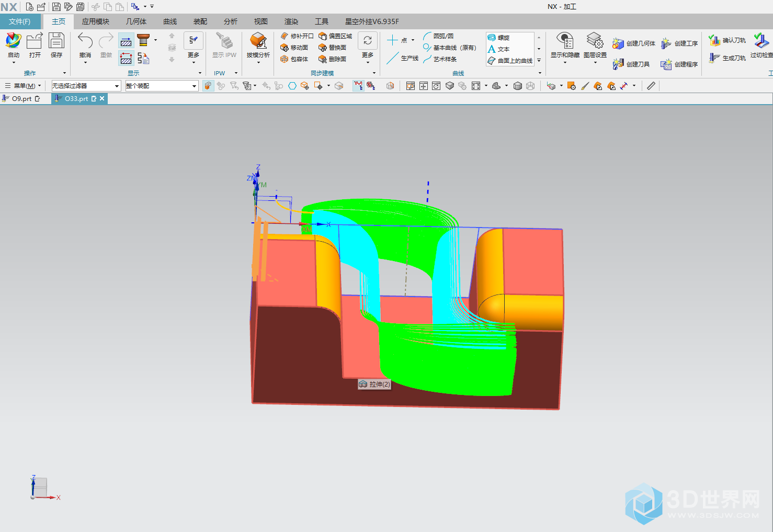Click the measure ruler icon
This screenshot has height=532, width=773.
(651, 86)
